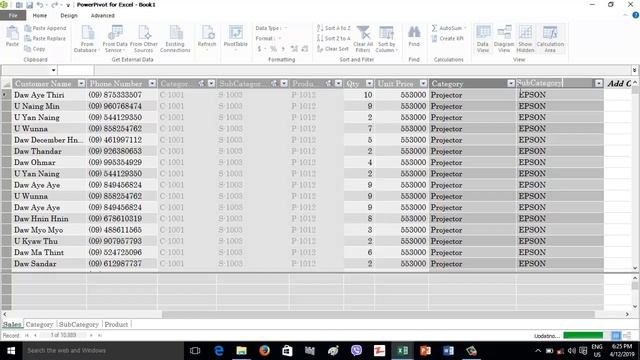Open the Data Type dropdown

point(271,28)
